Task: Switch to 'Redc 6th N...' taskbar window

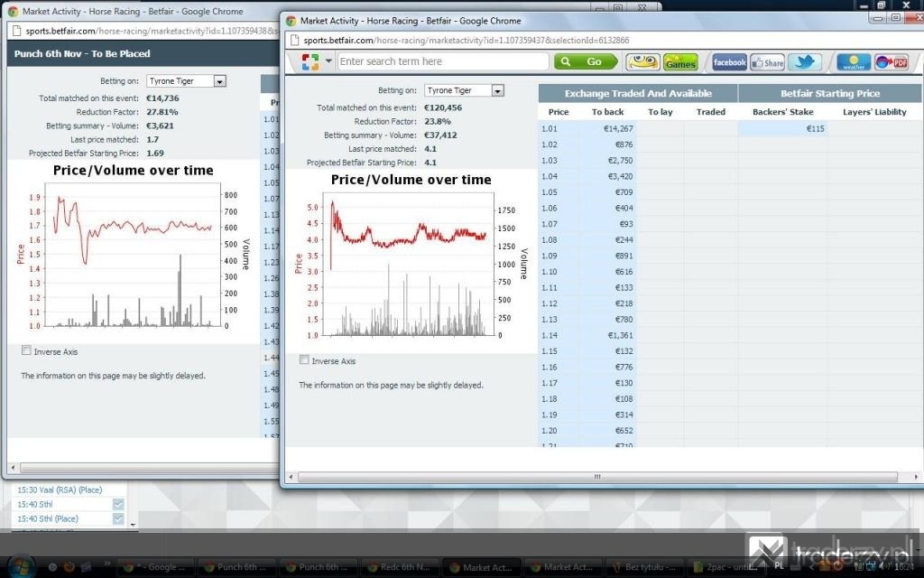Action: pos(400,567)
